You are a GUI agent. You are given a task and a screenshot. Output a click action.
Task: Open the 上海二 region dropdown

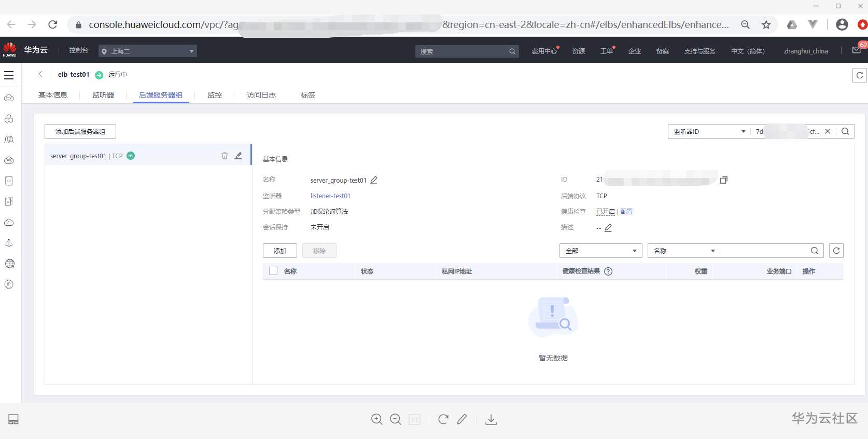pyautogui.click(x=148, y=51)
